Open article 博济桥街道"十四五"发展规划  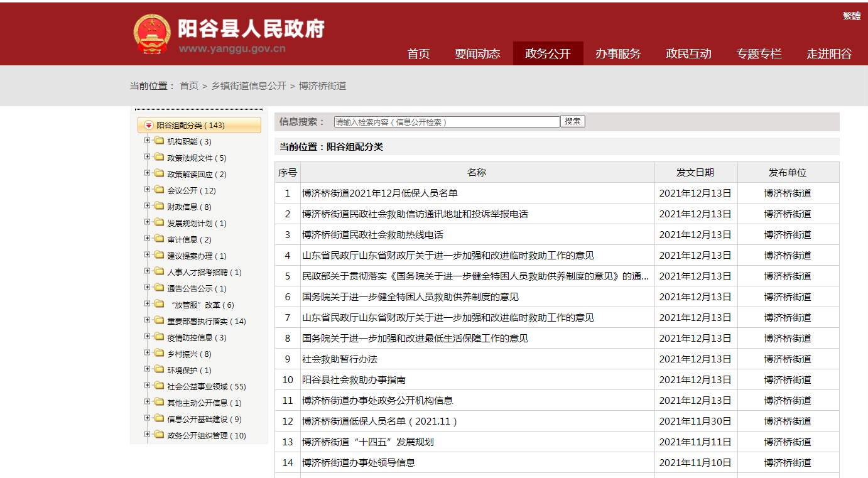(367, 442)
